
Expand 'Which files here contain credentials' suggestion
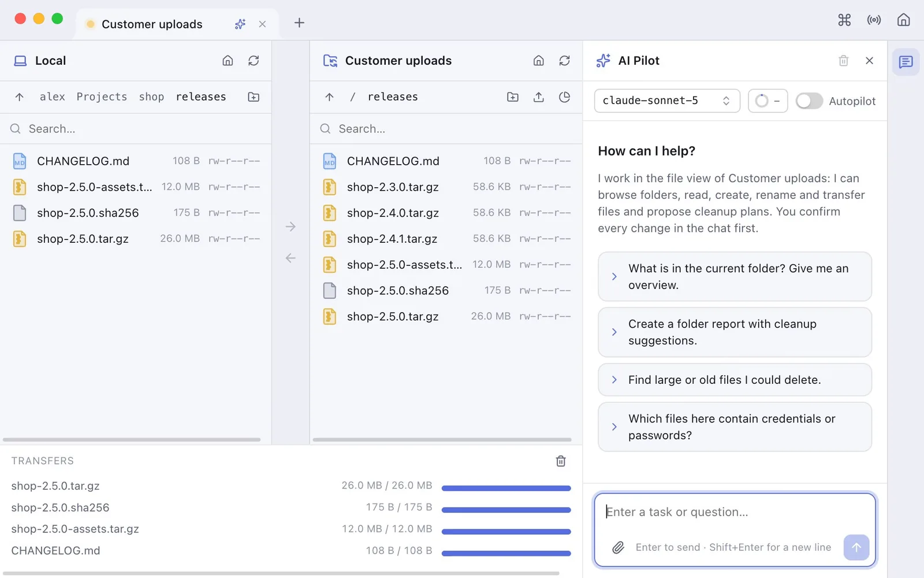735,427
